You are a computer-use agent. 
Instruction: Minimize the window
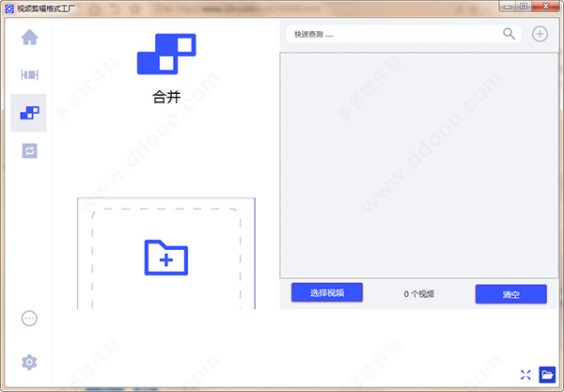click(508, 7)
